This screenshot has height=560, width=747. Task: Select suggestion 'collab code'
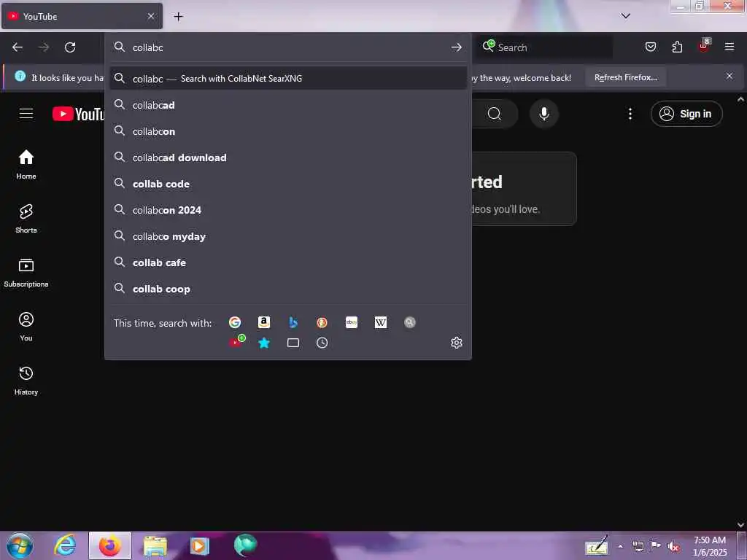[287, 183]
